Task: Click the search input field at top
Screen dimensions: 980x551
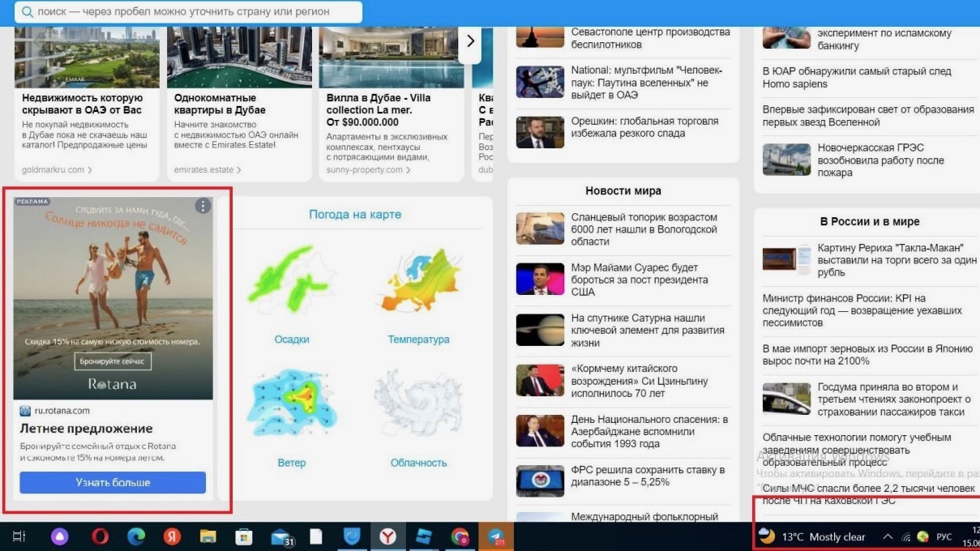Action: coord(190,12)
